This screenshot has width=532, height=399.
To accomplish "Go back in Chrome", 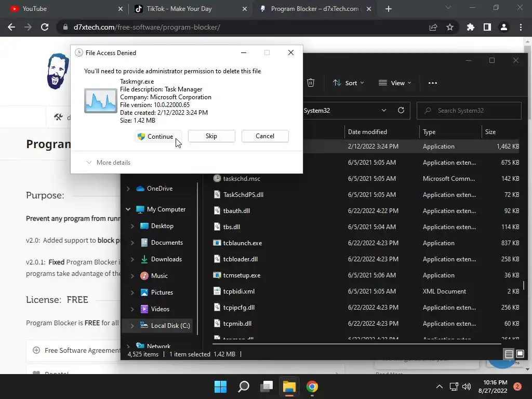I will tap(11, 27).
